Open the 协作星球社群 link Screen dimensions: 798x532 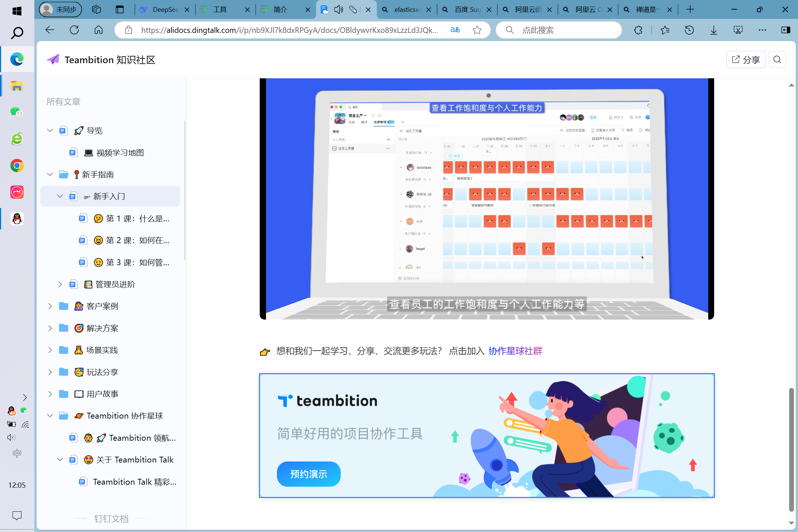515,351
